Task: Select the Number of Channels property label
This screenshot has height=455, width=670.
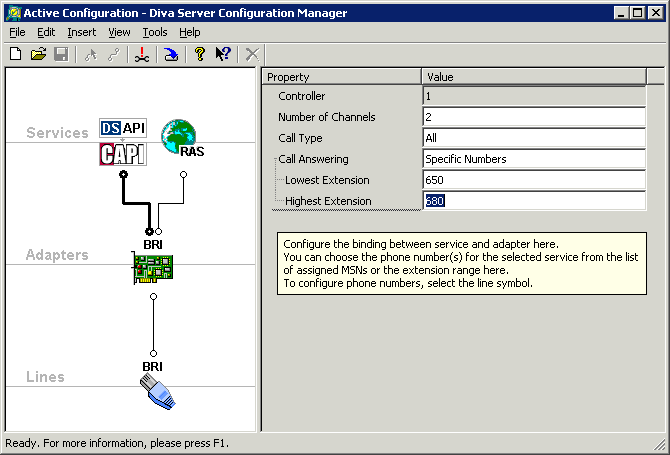Action: (x=327, y=117)
